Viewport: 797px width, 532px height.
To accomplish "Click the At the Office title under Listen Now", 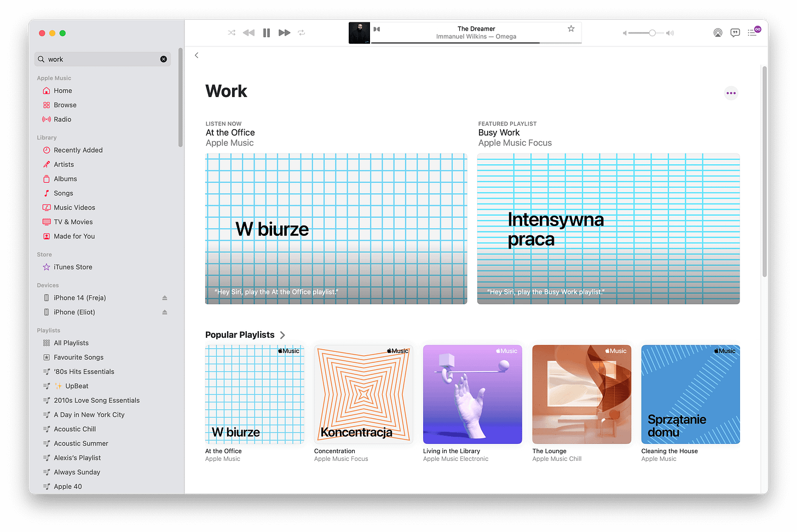I will coord(230,132).
